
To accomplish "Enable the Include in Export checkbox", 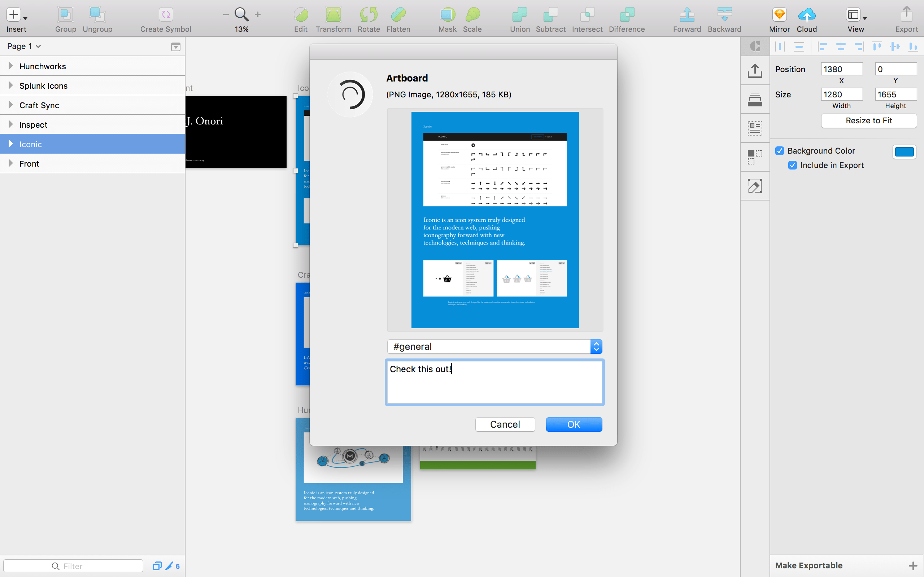I will click(x=793, y=165).
